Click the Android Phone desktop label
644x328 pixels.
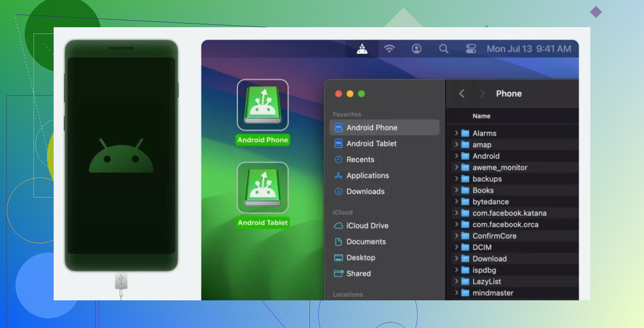point(263,140)
